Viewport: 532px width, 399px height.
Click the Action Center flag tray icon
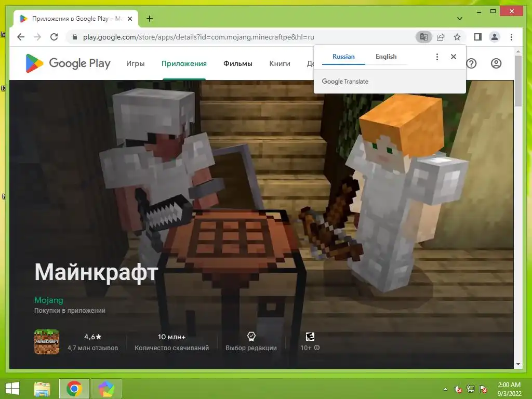coord(483,389)
